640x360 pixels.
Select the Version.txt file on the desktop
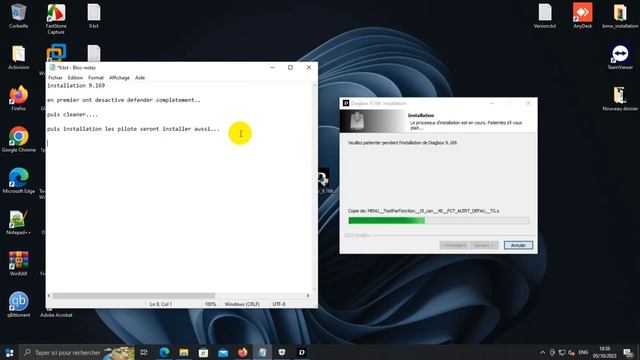click(544, 16)
